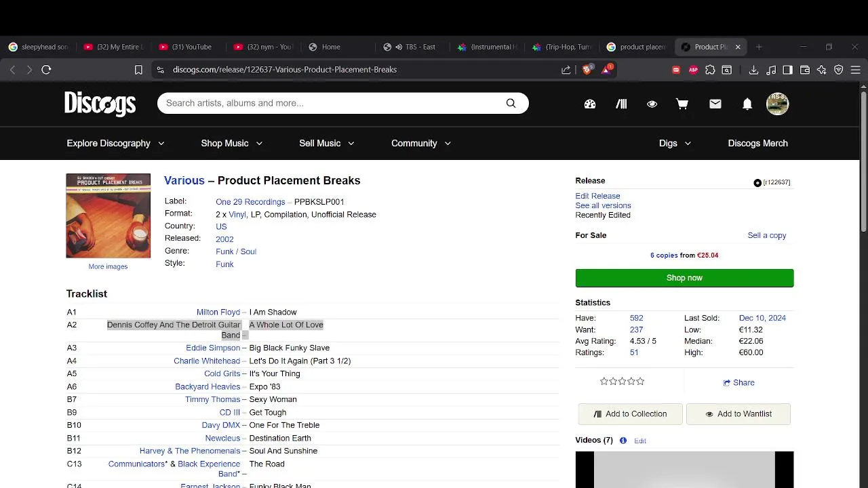Switch to the TBS - East tab
This screenshot has width=868, height=488.
(412, 47)
